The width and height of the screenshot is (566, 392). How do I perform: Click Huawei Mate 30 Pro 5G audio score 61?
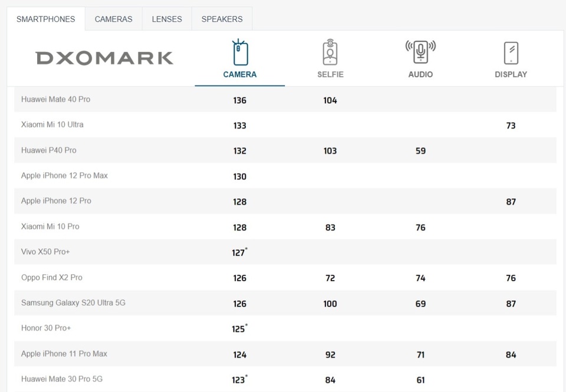pyautogui.click(x=420, y=380)
